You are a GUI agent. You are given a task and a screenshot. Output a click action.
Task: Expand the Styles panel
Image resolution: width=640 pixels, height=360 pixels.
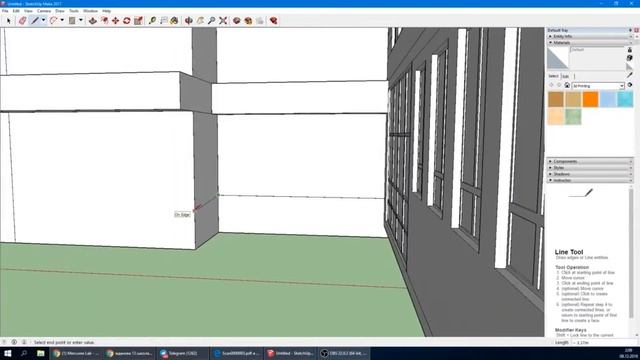click(x=590, y=168)
